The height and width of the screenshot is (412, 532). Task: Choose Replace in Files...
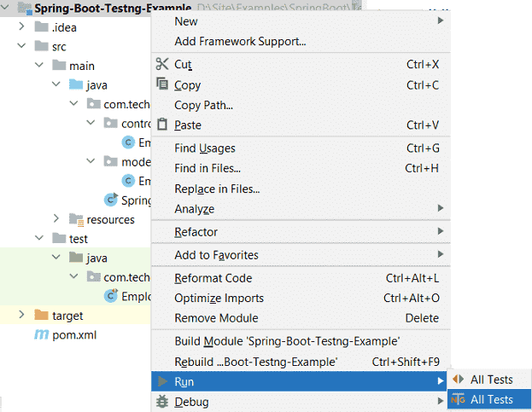pos(301,189)
